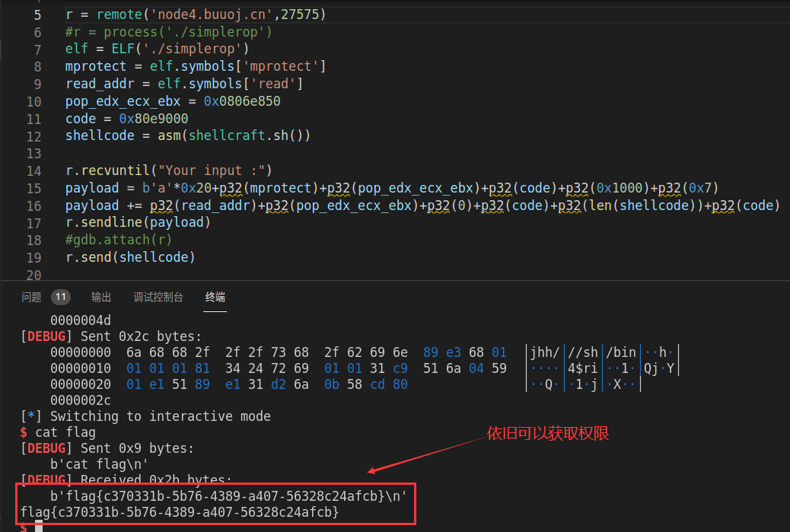Switch to the 输出 tab

click(100, 298)
